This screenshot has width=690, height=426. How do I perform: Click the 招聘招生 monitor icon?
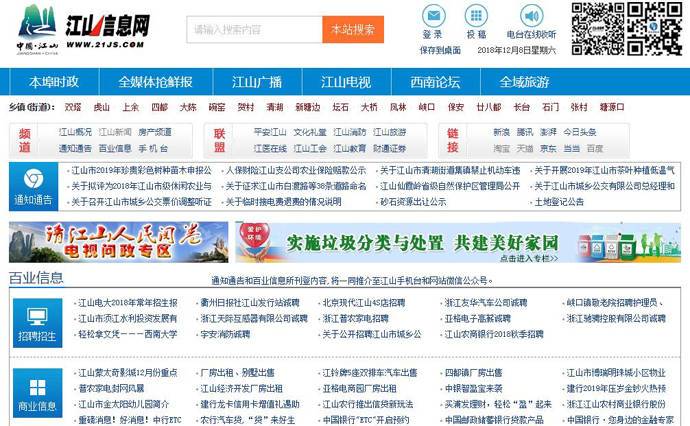[37, 316]
